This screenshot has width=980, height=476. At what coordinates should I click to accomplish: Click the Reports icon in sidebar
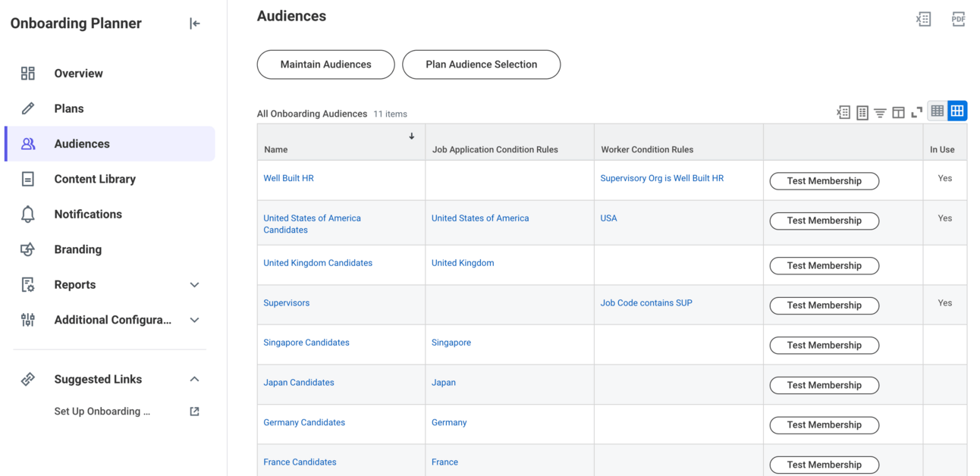coord(28,285)
